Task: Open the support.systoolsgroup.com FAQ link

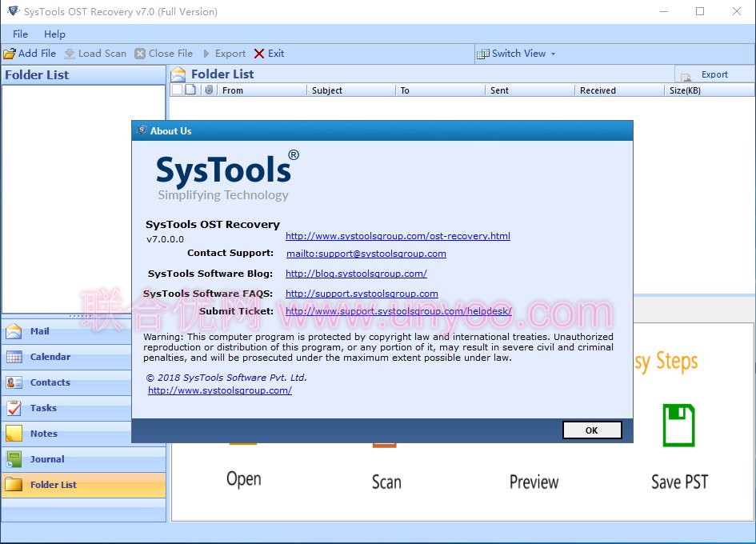Action: click(362, 294)
